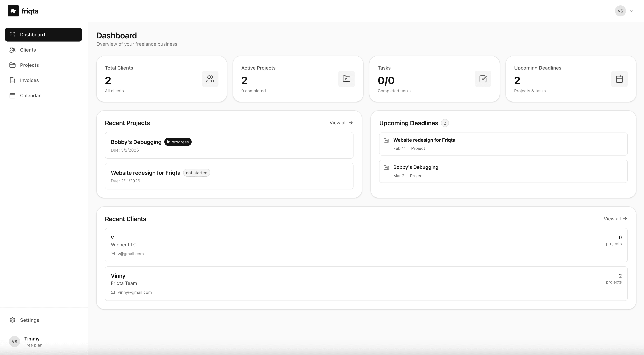
Task: Click the checkmark icon on Tasks card
Action: (x=483, y=79)
